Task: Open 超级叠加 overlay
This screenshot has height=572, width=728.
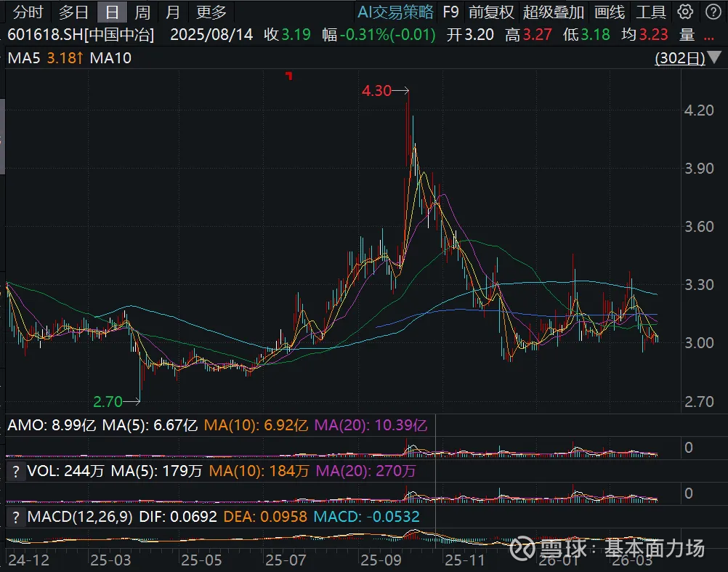Action: 554,12
